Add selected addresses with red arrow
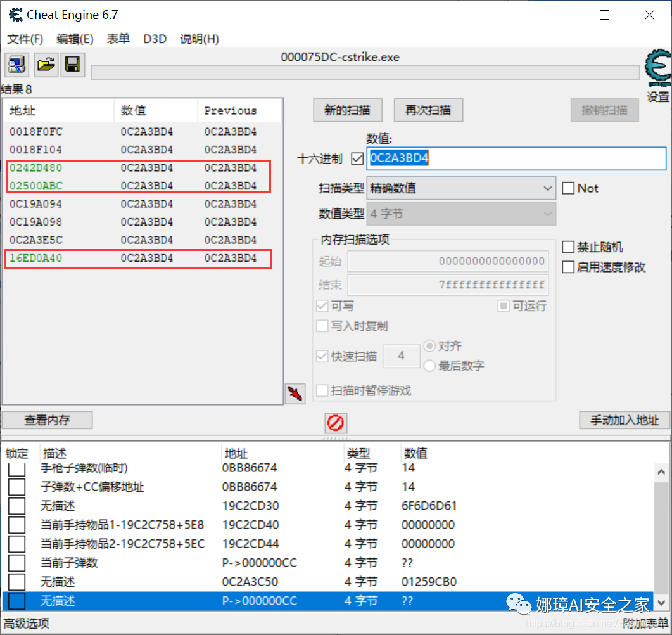The width and height of the screenshot is (672, 635). [x=295, y=393]
